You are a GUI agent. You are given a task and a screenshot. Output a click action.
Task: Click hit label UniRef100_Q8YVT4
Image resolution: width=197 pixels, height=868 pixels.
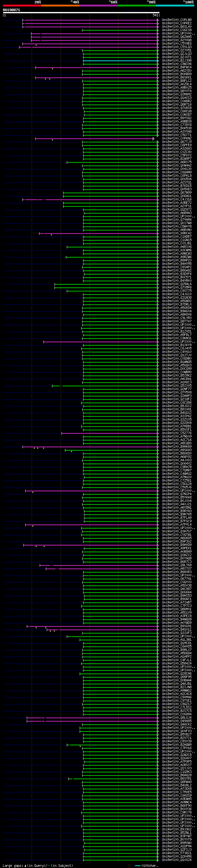(176, 91)
